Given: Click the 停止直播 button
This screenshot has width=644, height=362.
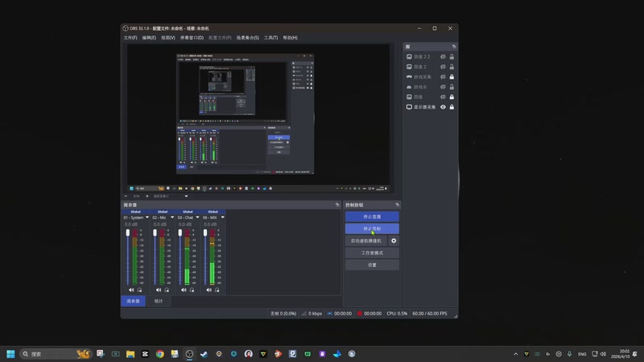Looking at the screenshot, I should pyautogui.click(x=372, y=216).
